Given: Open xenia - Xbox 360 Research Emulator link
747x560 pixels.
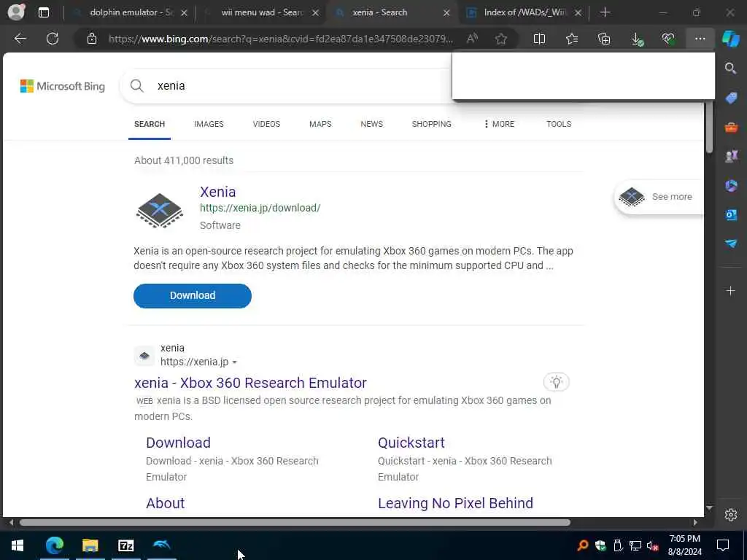Looking at the screenshot, I should coord(250,383).
